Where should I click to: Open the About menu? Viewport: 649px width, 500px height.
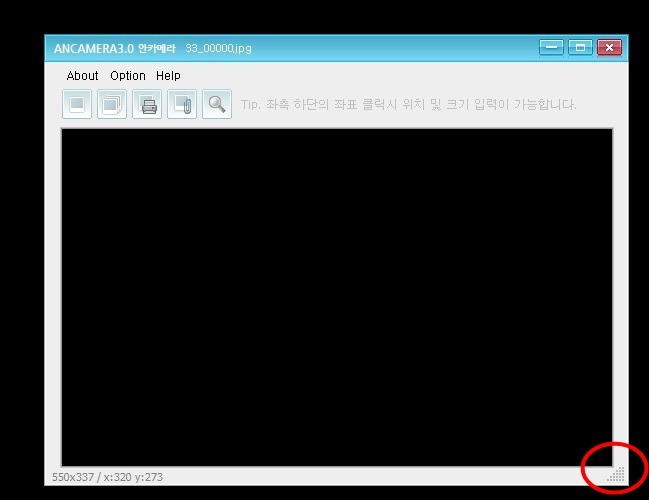82,76
